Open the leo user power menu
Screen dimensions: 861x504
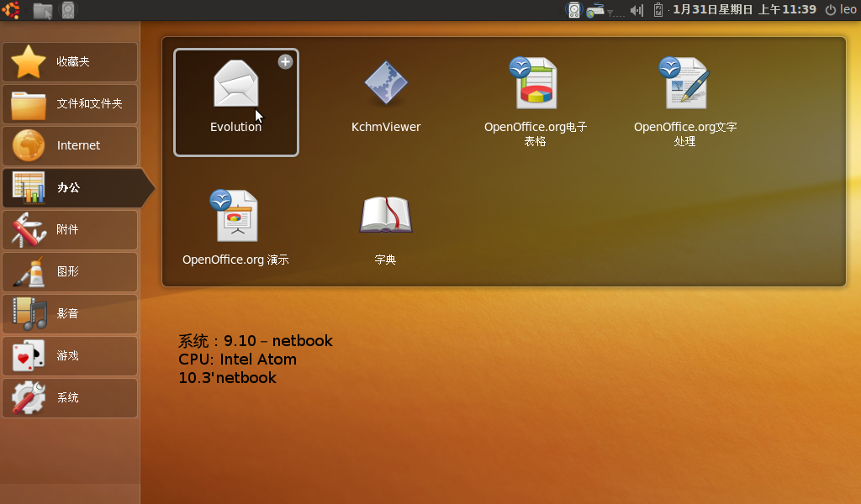(841, 9)
